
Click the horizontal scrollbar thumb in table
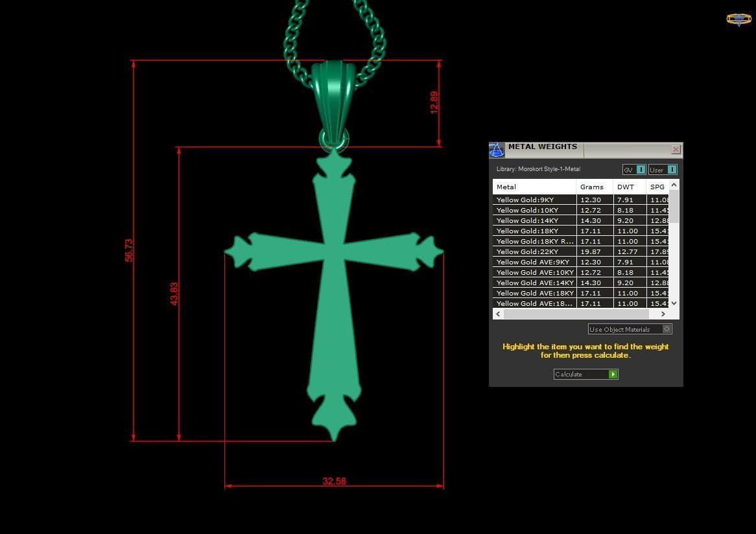coord(576,314)
